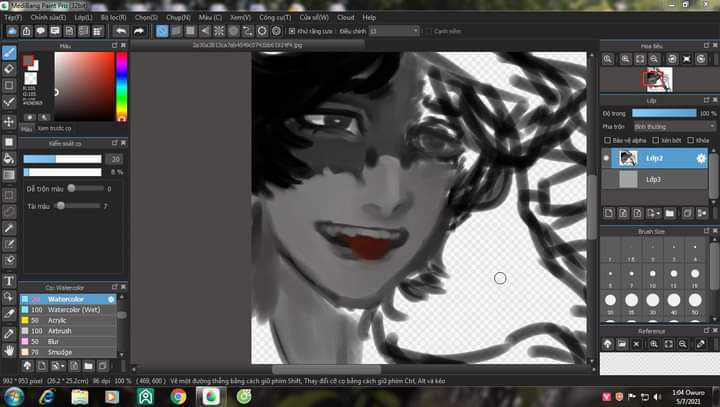The width and height of the screenshot is (720, 407).
Task: Select Watercolor (Wet) brush
Action: point(68,310)
